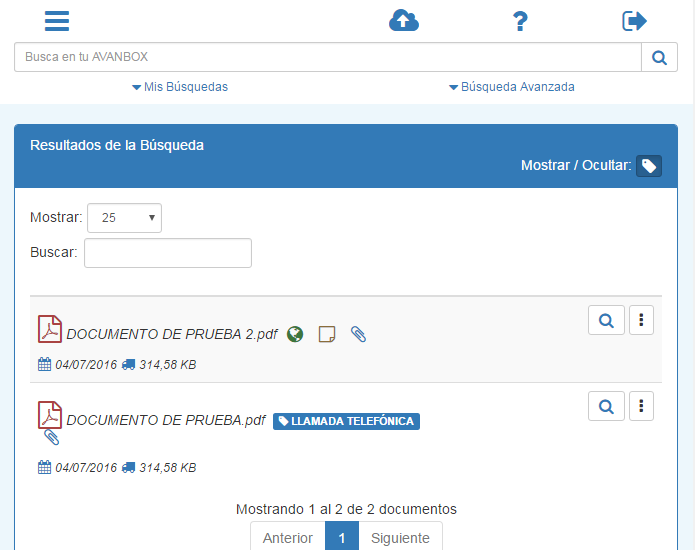This screenshot has width=695, height=550.
Task: Expand Búsqueda Avanzada options
Action: coord(511,87)
